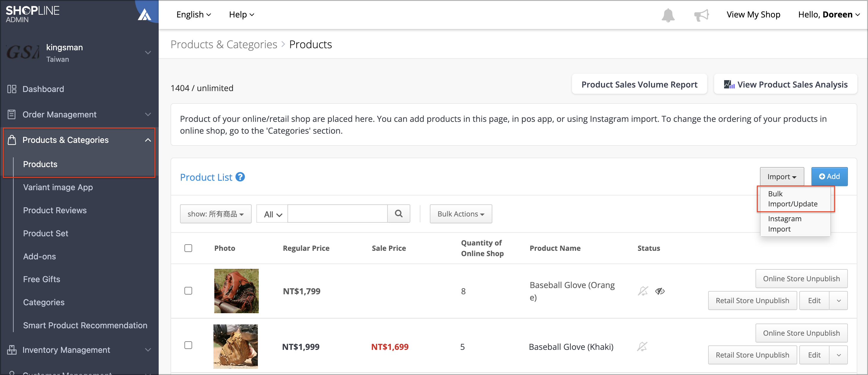This screenshot has width=868, height=375.
Task: Open the Import dropdown button
Action: point(782,176)
